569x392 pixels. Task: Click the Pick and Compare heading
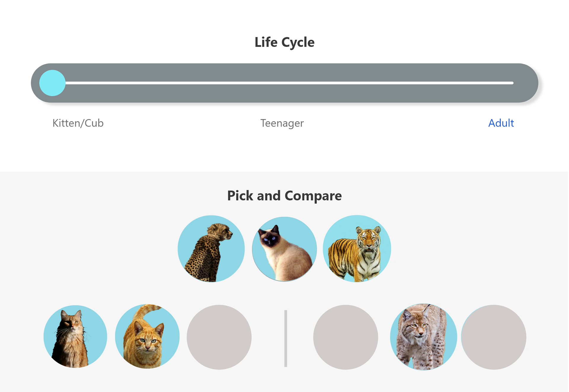pos(284,196)
